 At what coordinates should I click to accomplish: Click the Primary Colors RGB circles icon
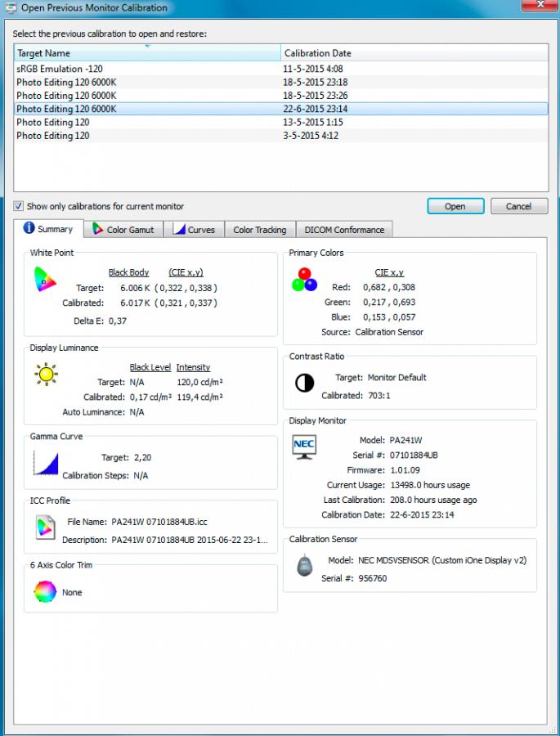(x=304, y=280)
